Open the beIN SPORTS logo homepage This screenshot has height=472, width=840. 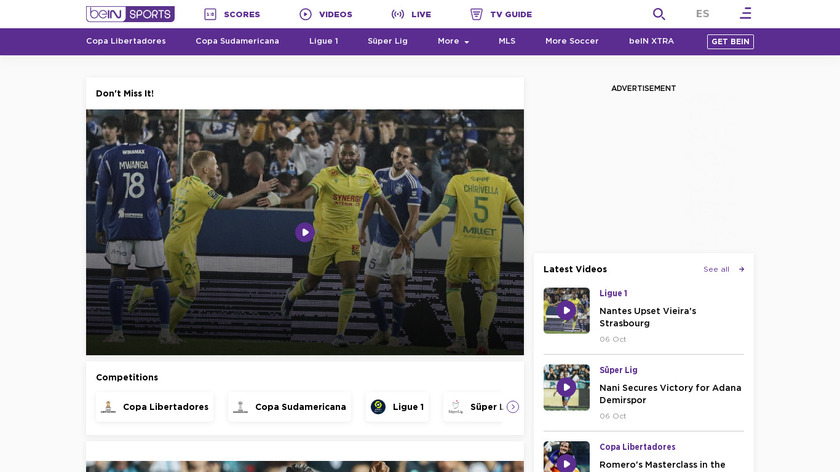click(x=130, y=14)
